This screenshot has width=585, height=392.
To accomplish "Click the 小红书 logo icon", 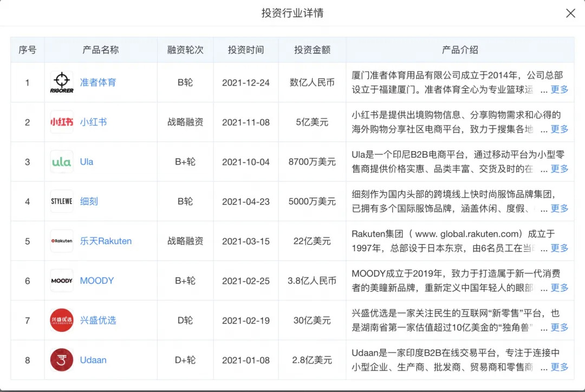I will click(62, 122).
